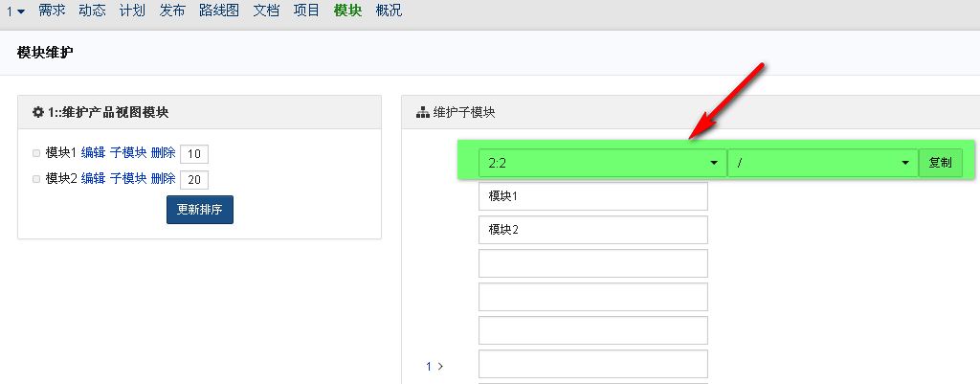Click 编辑 link for 模块1
The width and height of the screenshot is (980, 384).
pyautogui.click(x=93, y=153)
